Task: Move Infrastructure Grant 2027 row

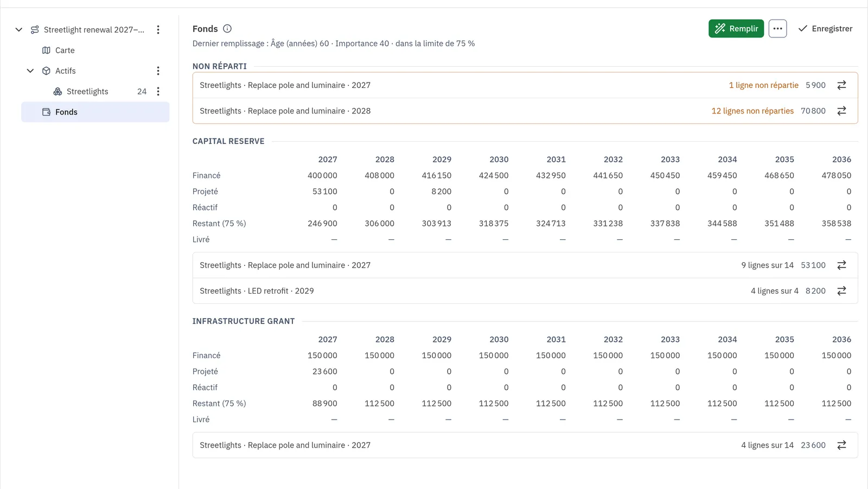Action: point(841,445)
